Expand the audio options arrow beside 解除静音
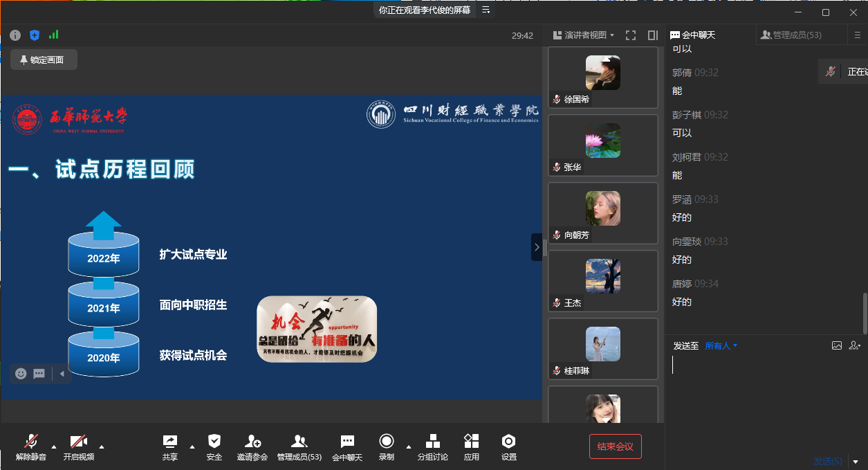Viewport: 868px width, 470px height. (x=54, y=446)
